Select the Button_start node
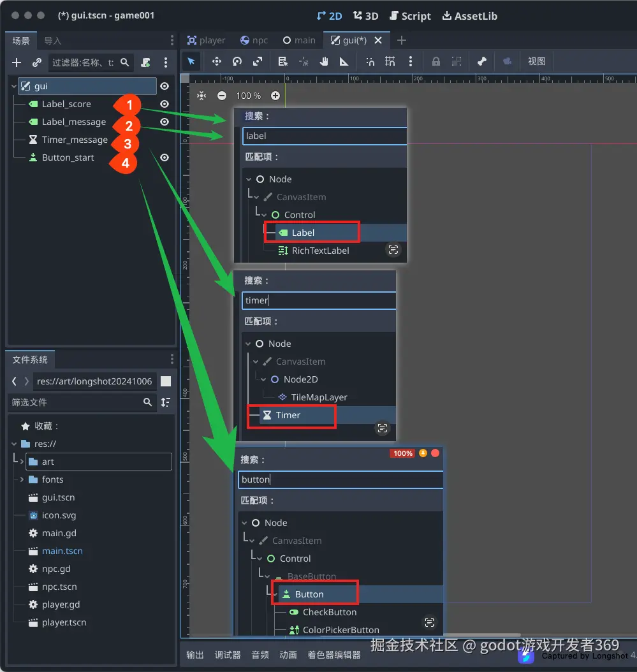Screen dimensions: 637x672 click(x=68, y=157)
